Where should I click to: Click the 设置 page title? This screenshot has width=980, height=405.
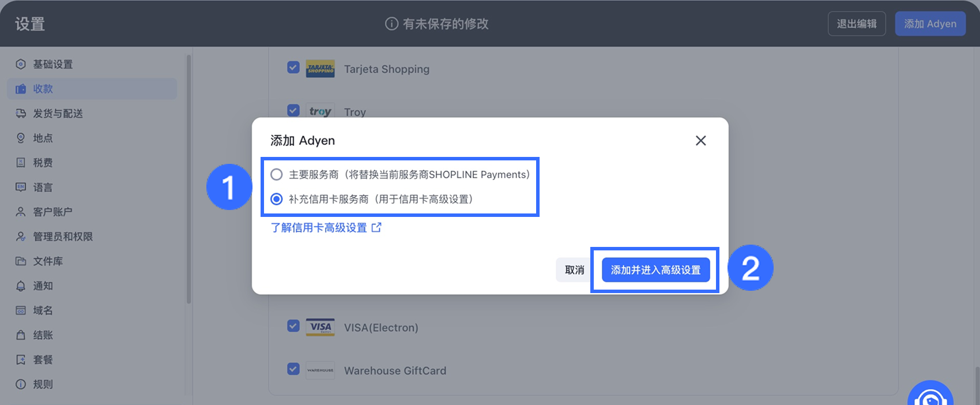(x=30, y=24)
